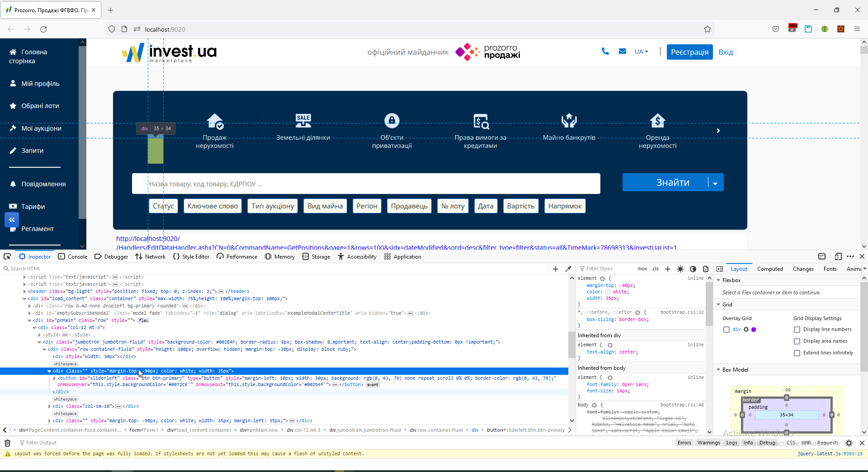Open the Network tab
This screenshot has width=868, height=472.
(151, 256)
